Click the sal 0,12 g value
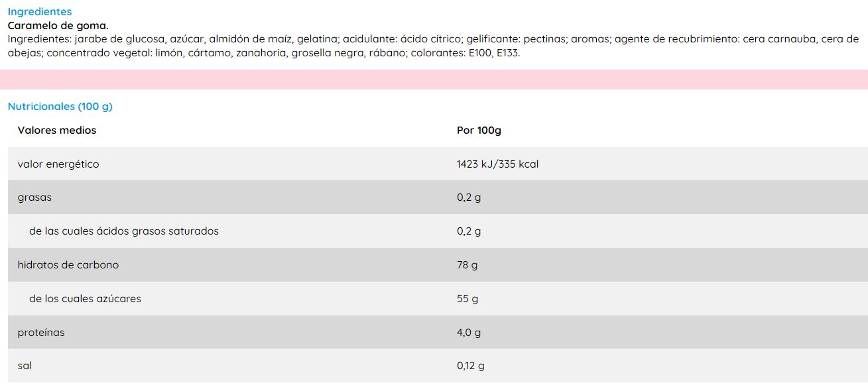868x391 pixels. 471,366
